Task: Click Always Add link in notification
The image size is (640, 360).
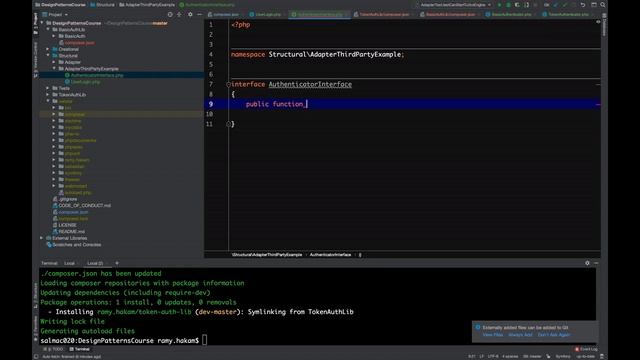Action: coord(520,335)
